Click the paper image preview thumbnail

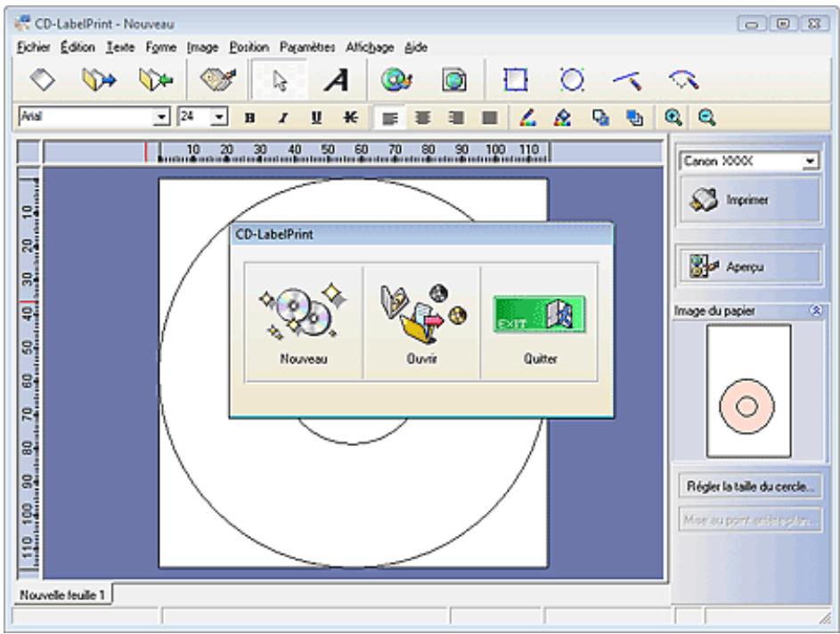748,391
